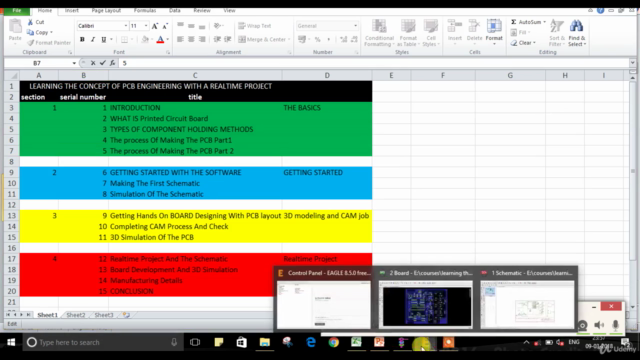The image size is (640, 360).
Task: Expand the formula bar
Action: click(632, 63)
